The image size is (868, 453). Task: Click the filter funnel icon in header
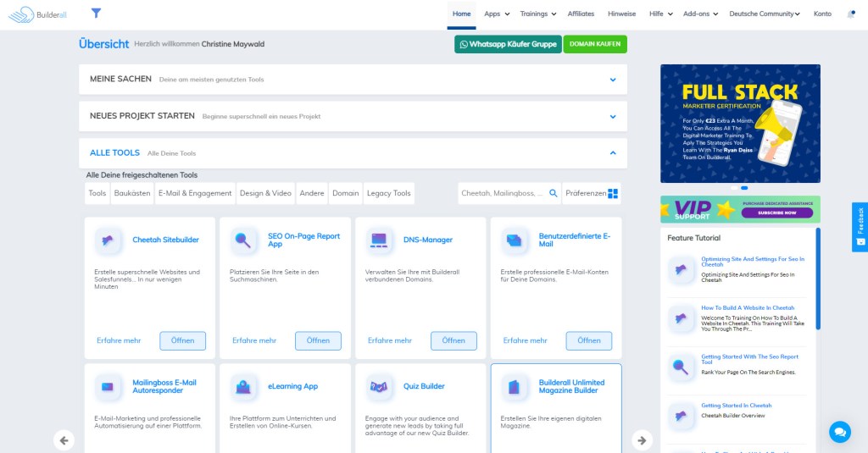point(97,14)
